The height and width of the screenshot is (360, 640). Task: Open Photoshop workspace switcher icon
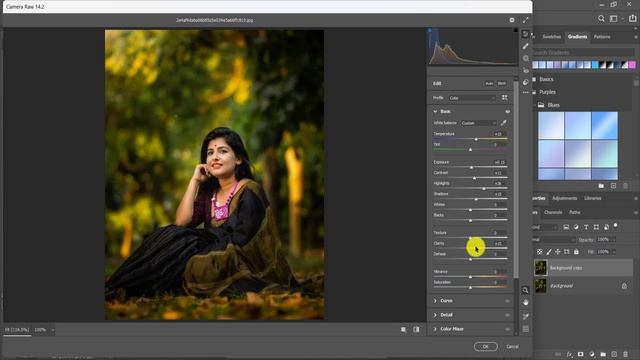pos(613,18)
